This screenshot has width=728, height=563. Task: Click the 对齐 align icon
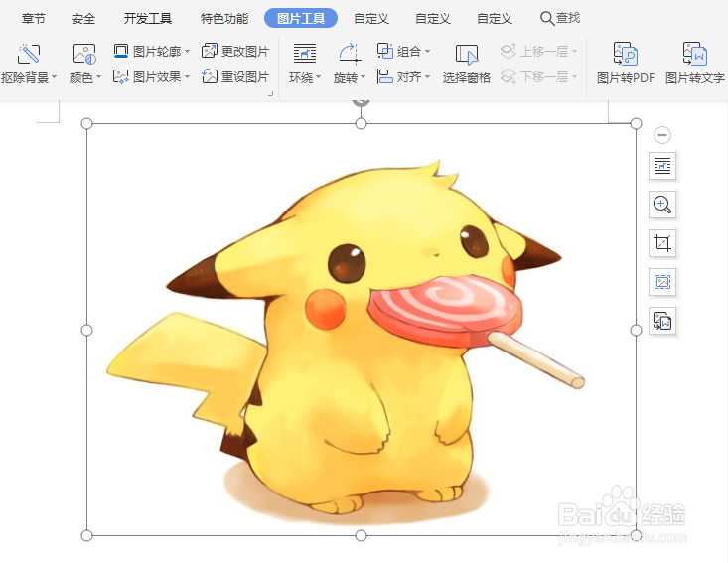click(x=385, y=76)
